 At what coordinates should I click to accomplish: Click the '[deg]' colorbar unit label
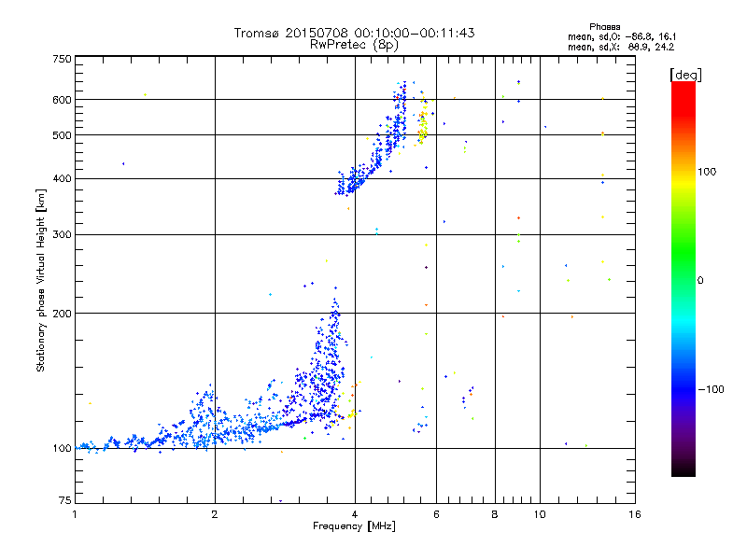pos(685,75)
